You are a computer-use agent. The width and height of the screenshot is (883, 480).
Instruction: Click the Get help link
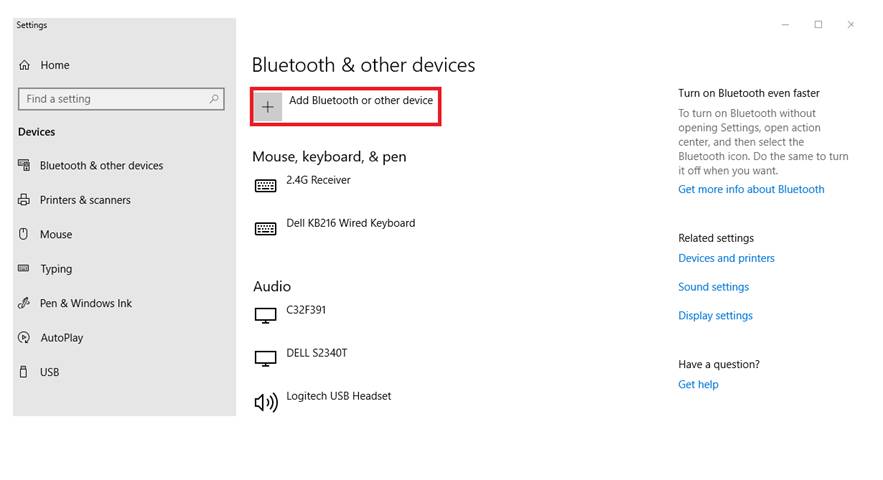698,384
